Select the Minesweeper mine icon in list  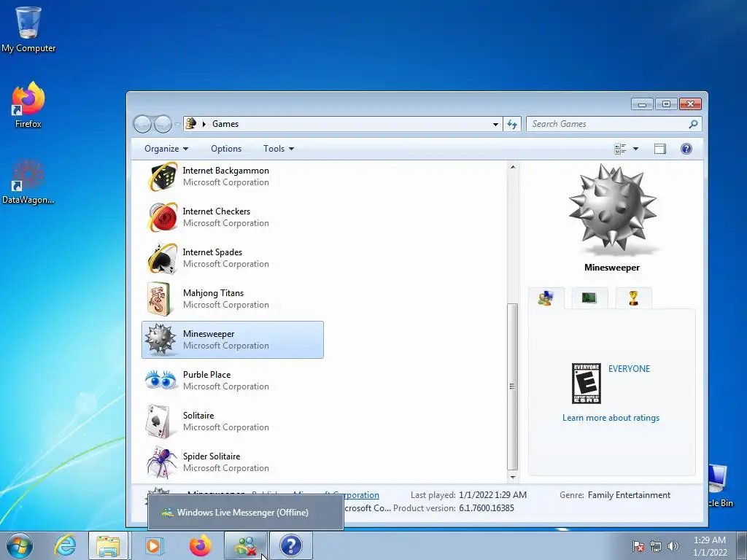tap(160, 340)
